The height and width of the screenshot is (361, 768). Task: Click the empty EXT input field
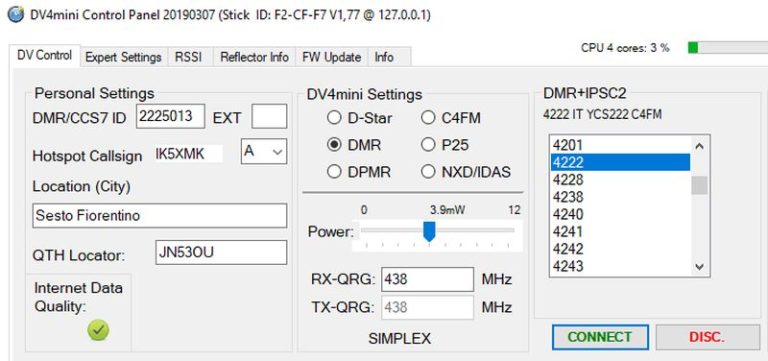coord(269,116)
